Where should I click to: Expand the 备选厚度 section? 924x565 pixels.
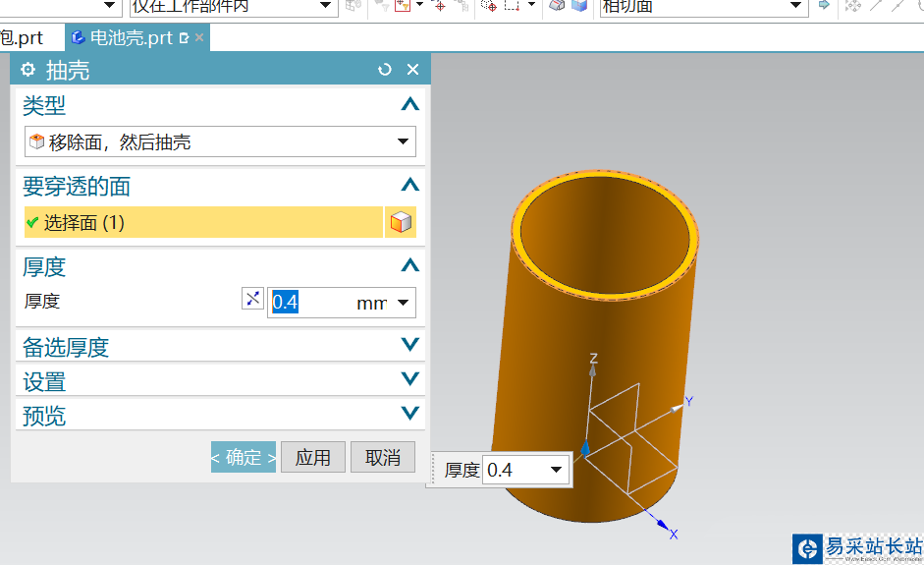point(410,345)
